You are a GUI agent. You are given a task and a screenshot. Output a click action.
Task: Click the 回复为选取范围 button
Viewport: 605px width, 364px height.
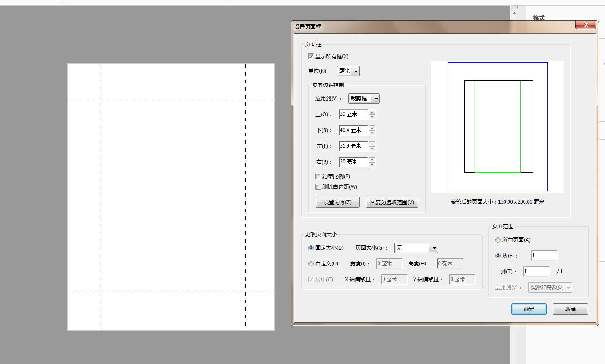(392, 202)
